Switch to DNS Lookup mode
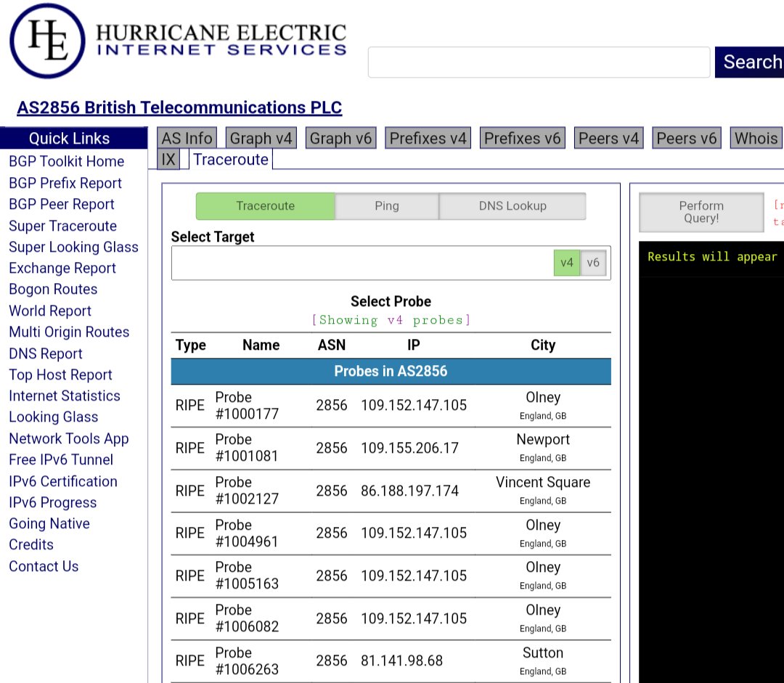The height and width of the screenshot is (683, 784). (512, 206)
